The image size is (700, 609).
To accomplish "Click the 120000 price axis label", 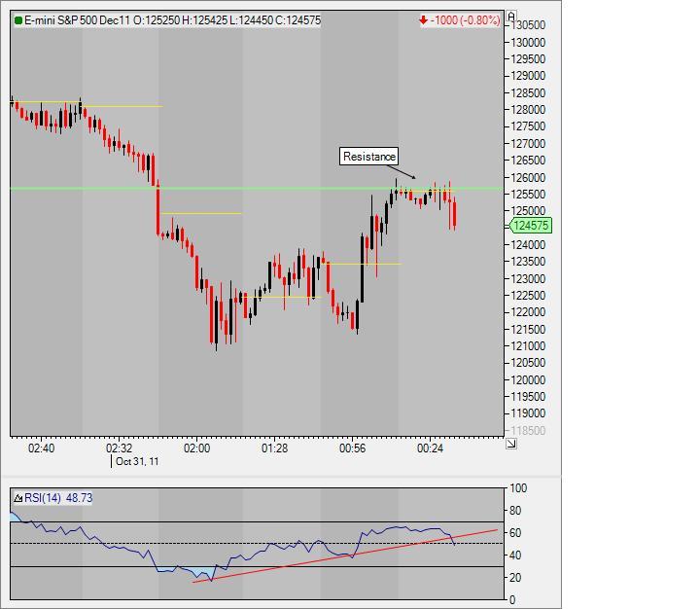I will [x=528, y=380].
